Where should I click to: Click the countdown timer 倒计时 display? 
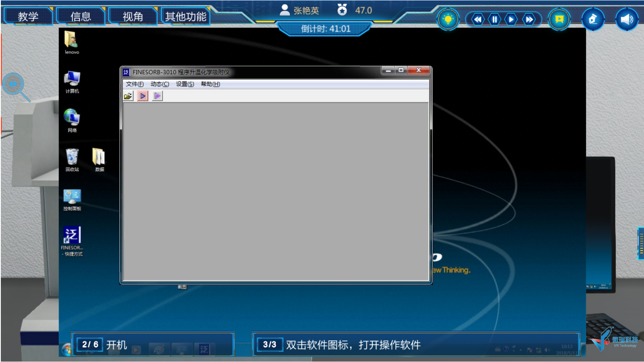(x=325, y=29)
